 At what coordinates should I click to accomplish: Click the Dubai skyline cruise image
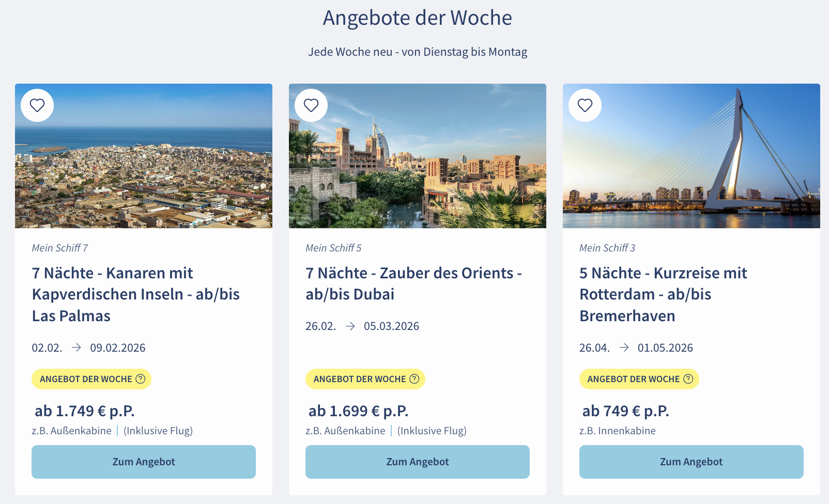pyautogui.click(x=418, y=156)
